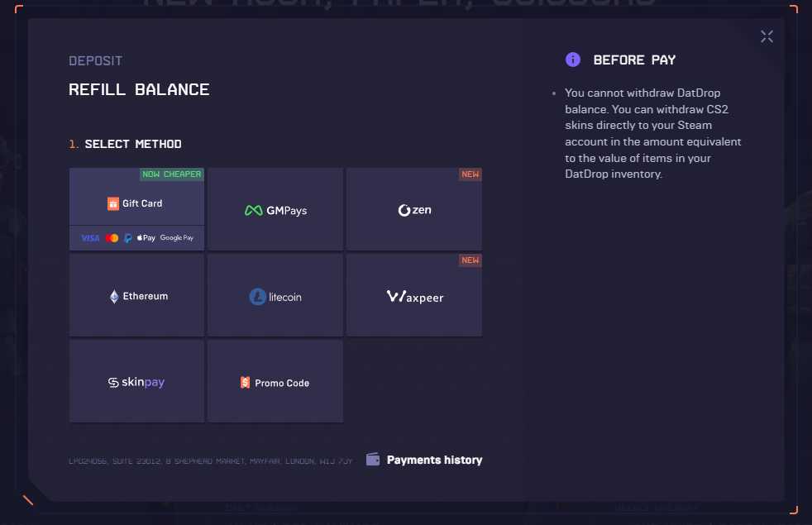Click the green GMPays logo icon
Image resolution: width=812 pixels, height=525 pixels.
(253, 210)
